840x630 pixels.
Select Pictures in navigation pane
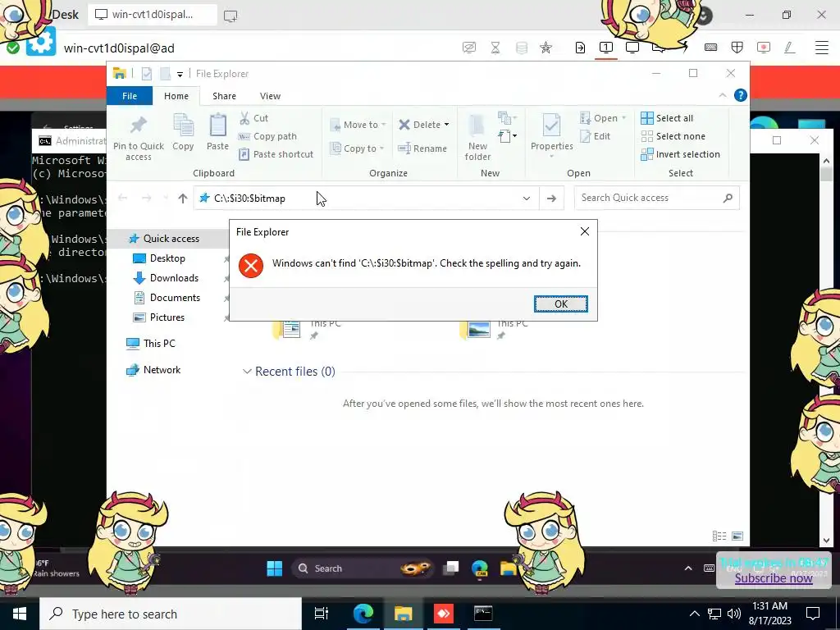coord(167,317)
